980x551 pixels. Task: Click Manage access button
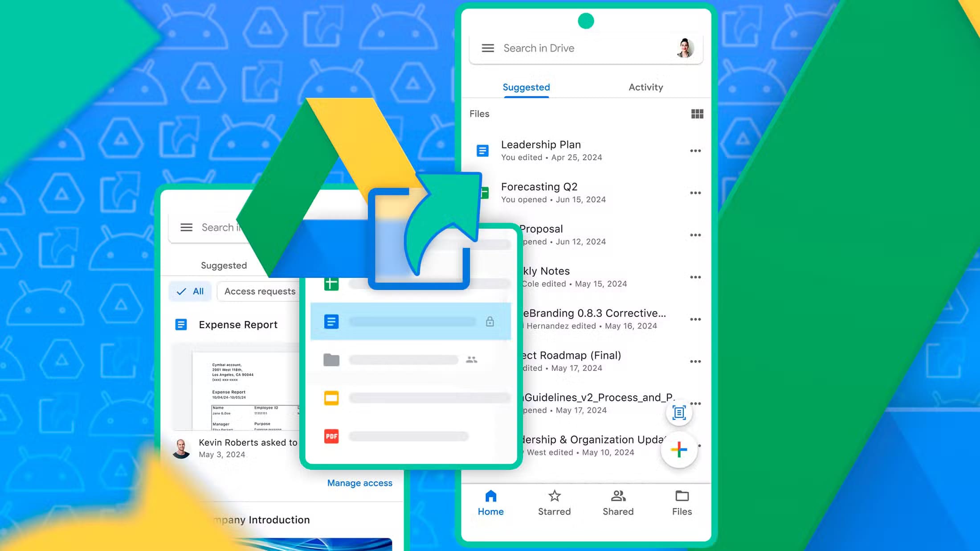point(359,482)
